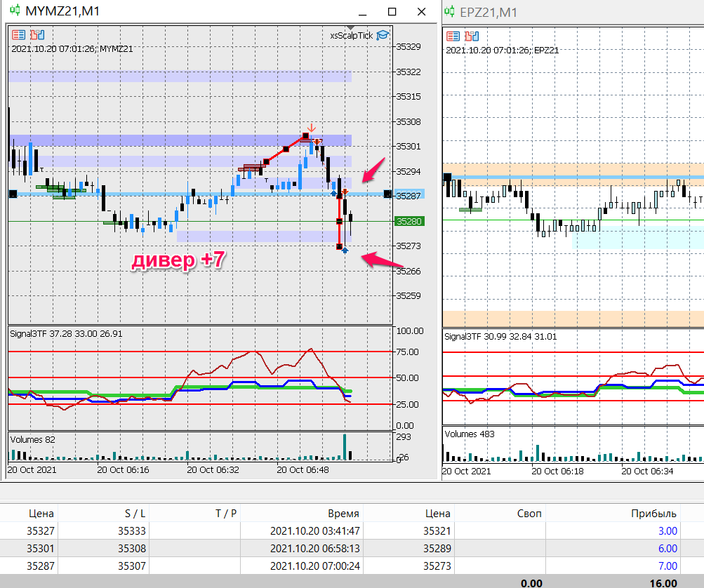
Task: Open one-click trading panel icon in EPZ21 chart
Action: pos(453,36)
